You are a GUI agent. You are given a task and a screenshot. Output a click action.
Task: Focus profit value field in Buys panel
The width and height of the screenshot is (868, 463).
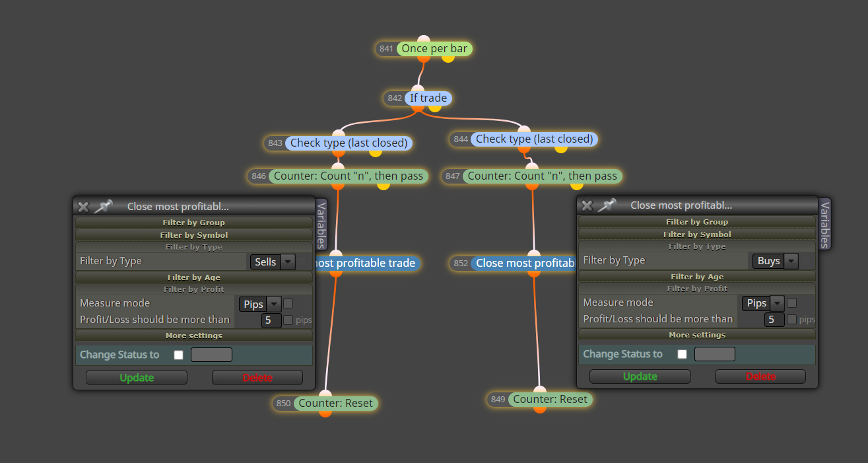coord(774,320)
